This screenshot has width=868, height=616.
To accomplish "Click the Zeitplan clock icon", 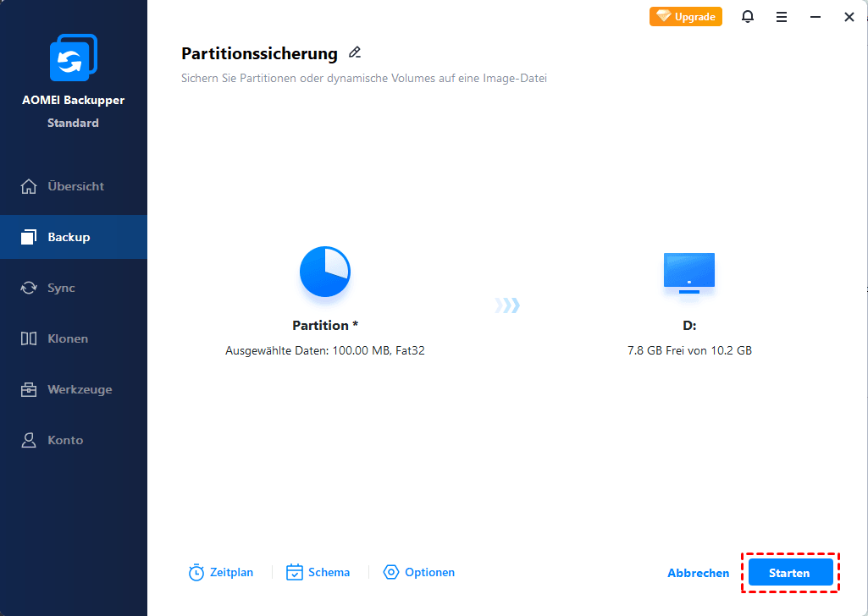I will [196, 572].
